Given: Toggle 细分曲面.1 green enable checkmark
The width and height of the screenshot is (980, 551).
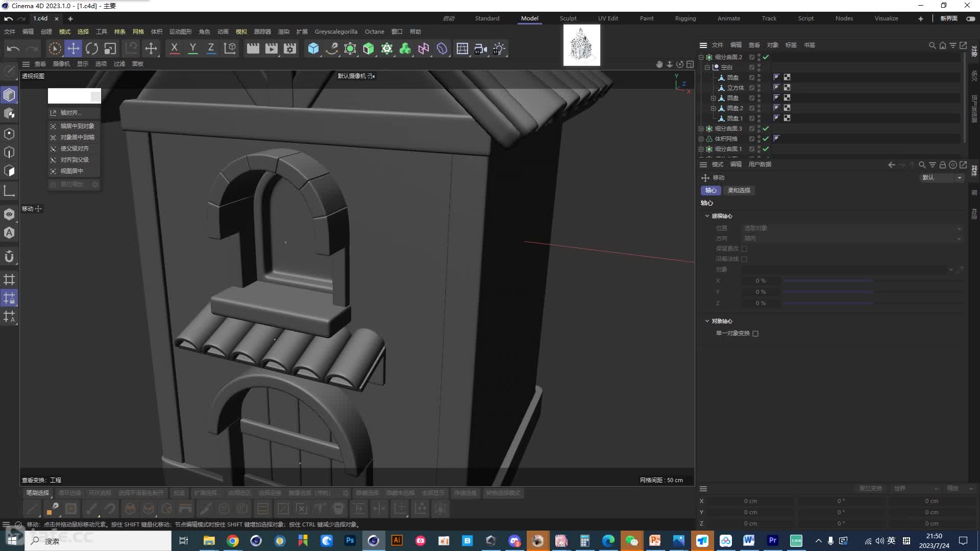Looking at the screenshot, I should tap(766, 149).
